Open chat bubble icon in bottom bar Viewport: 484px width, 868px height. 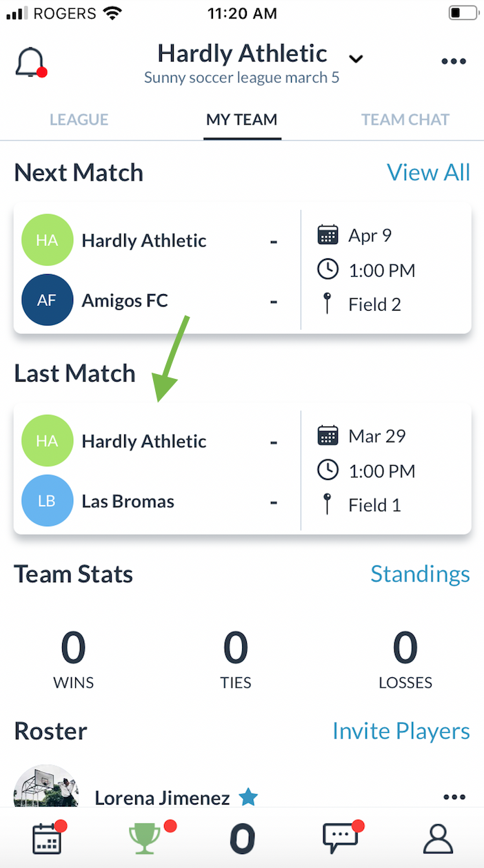pos(341,838)
